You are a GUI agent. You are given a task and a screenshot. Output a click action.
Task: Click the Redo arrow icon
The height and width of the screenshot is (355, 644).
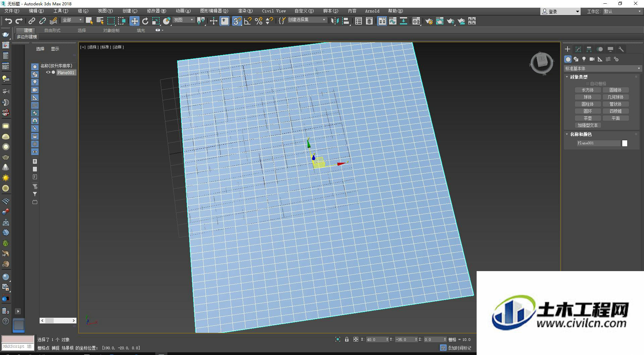coord(19,21)
